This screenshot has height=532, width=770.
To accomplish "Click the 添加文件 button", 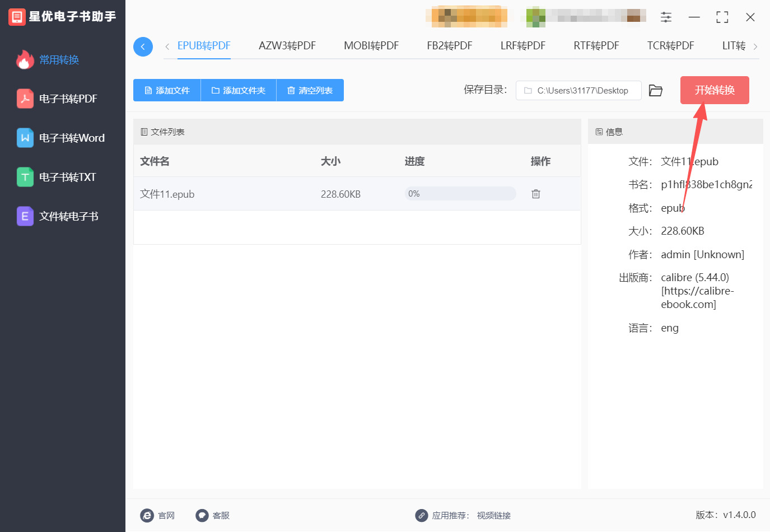I will [x=166, y=90].
